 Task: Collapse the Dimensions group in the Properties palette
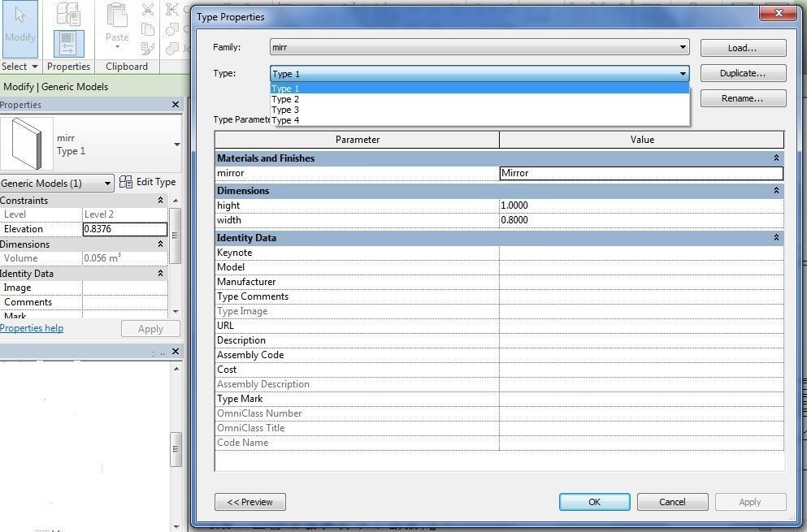point(160,244)
